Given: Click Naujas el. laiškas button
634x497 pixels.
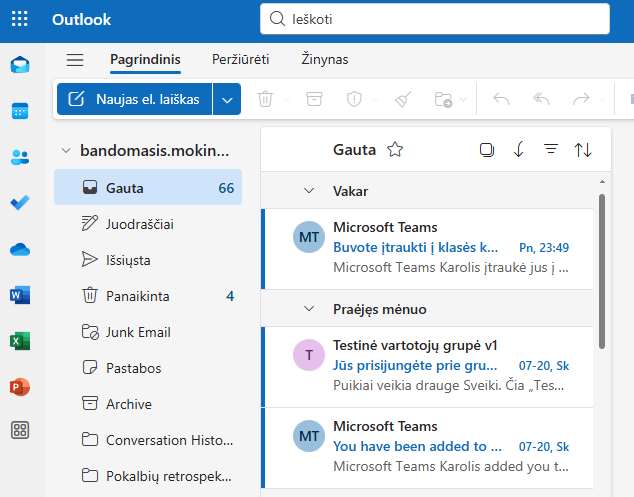Looking at the screenshot, I should (134, 99).
